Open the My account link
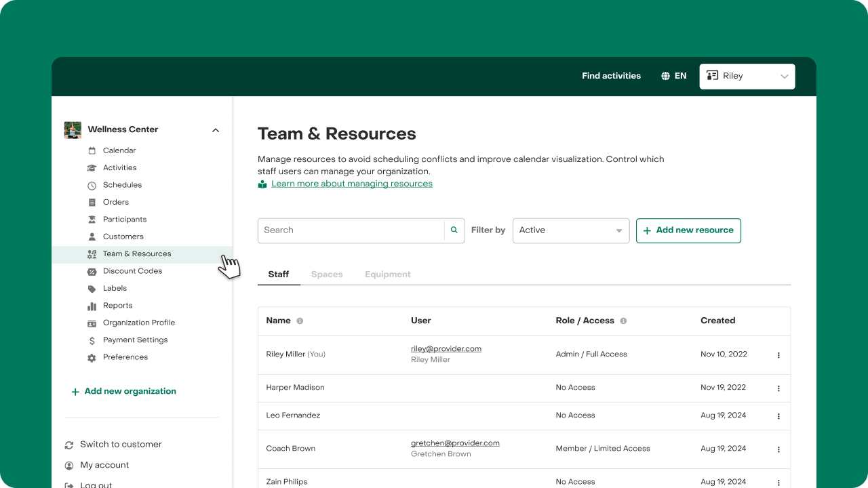This screenshot has height=488, width=868. (x=104, y=465)
